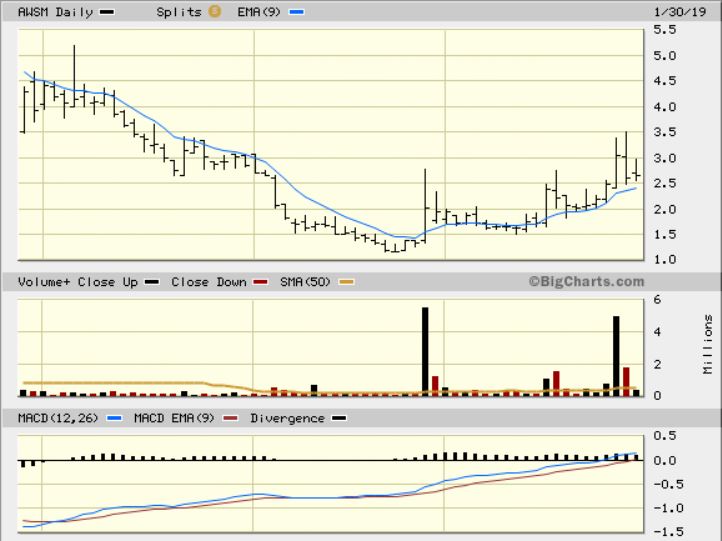This screenshot has width=722, height=541.
Task: Click the tallest black volume bar
Action: click(x=425, y=350)
